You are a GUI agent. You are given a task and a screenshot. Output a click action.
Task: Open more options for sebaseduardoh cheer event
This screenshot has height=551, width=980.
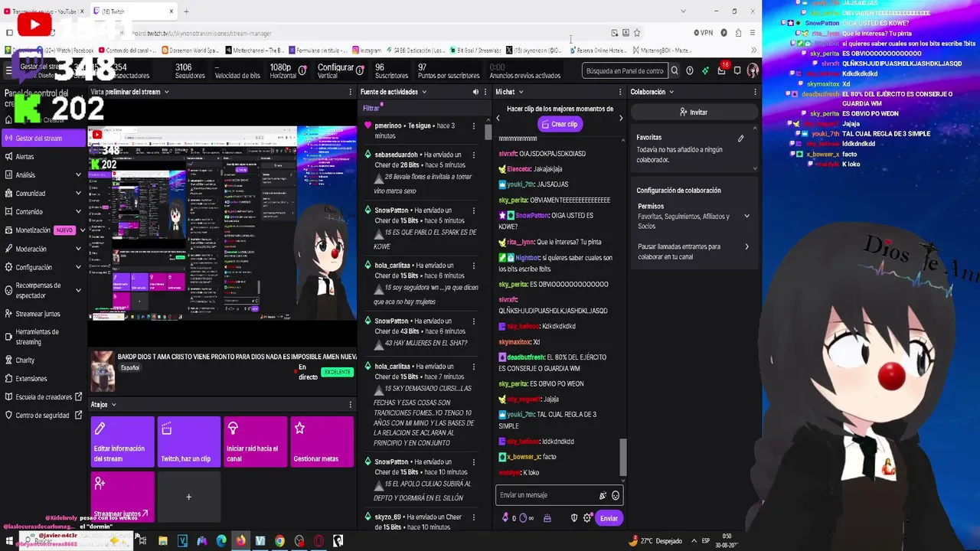coord(474,155)
